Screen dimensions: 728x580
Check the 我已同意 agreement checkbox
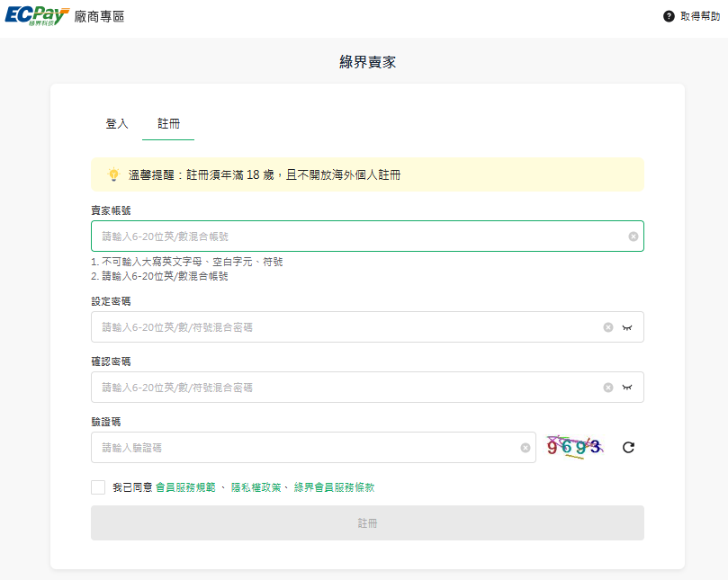pos(98,487)
